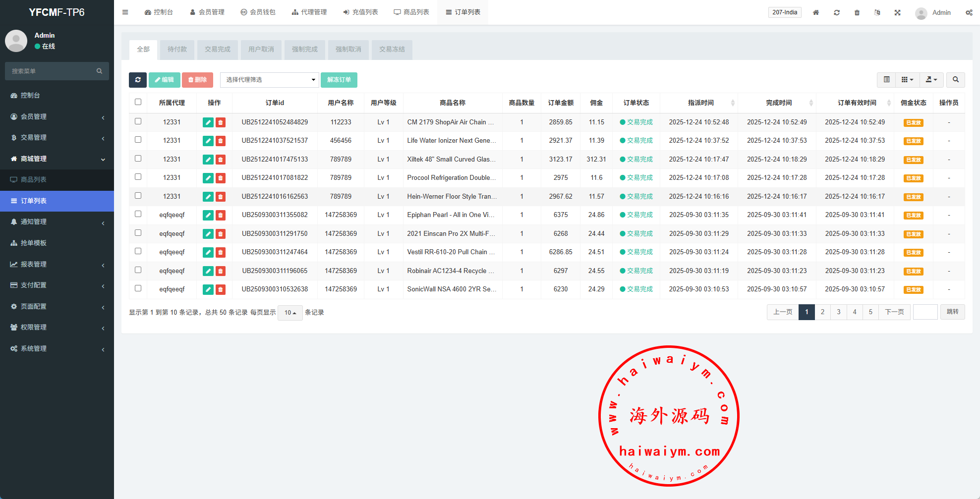This screenshot has height=499, width=980.
Task: Open the 充值列表 top tab
Action: click(360, 12)
